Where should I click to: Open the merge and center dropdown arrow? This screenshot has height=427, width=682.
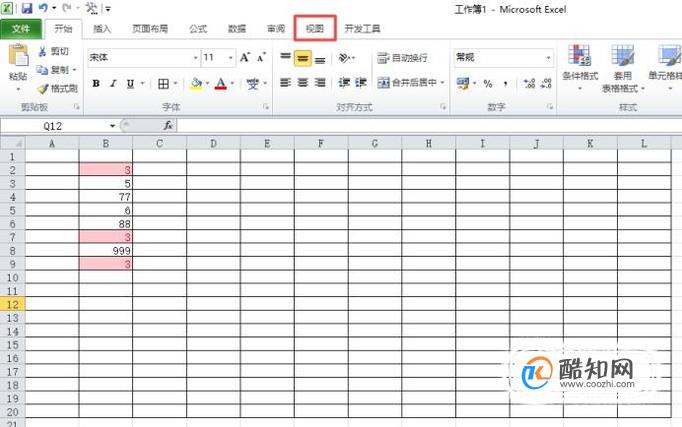pos(442,83)
